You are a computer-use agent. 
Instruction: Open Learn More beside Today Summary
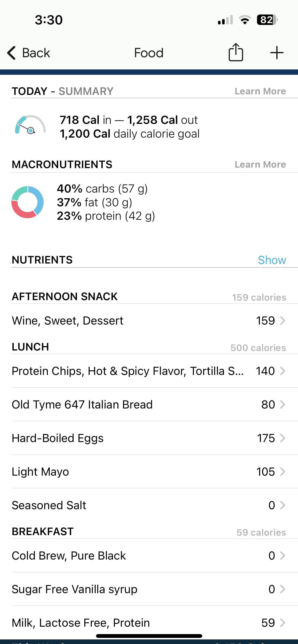pos(260,91)
